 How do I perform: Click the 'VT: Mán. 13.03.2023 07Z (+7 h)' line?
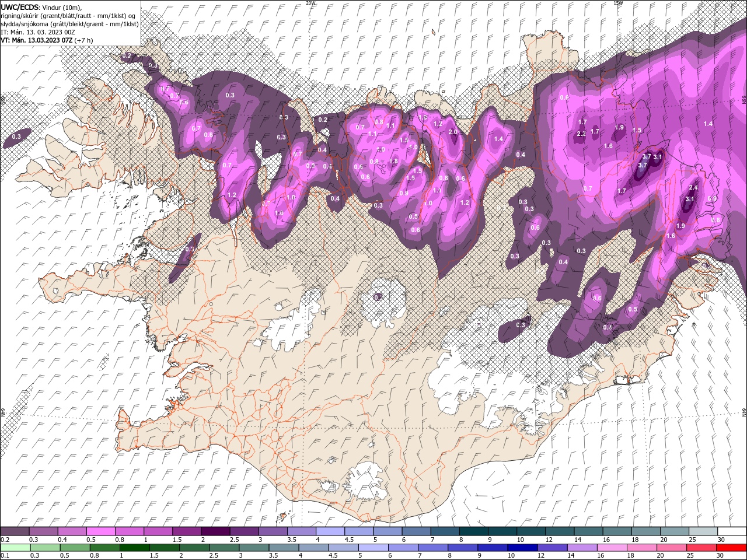(x=47, y=40)
